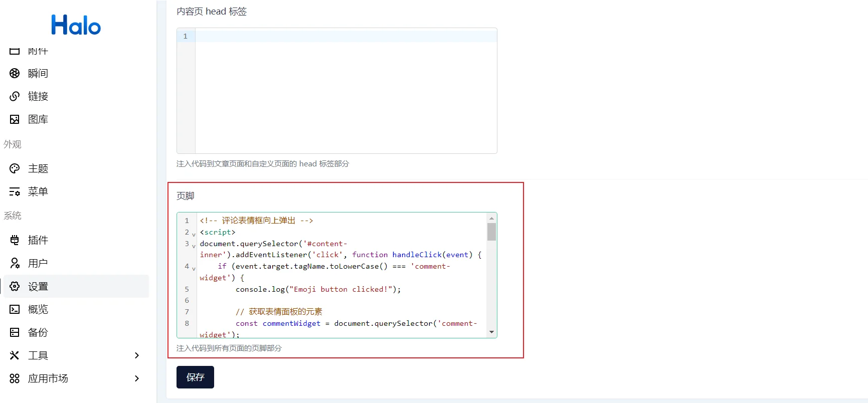868x403 pixels.
Task: Click footer editor scrollbar up arrow
Action: 491,218
